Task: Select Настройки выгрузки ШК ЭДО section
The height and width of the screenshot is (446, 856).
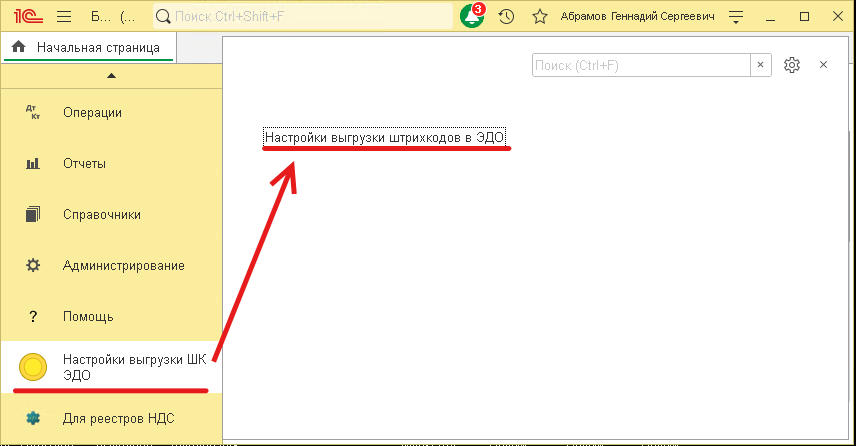Action: click(x=111, y=367)
